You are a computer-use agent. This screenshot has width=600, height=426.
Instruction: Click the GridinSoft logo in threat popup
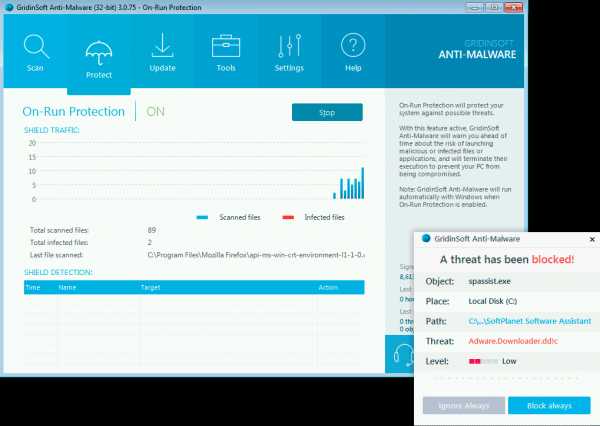coord(426,238)
